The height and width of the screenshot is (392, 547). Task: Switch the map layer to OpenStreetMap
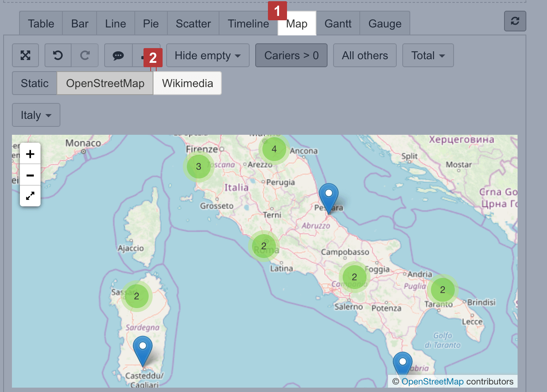coord(105,83)
